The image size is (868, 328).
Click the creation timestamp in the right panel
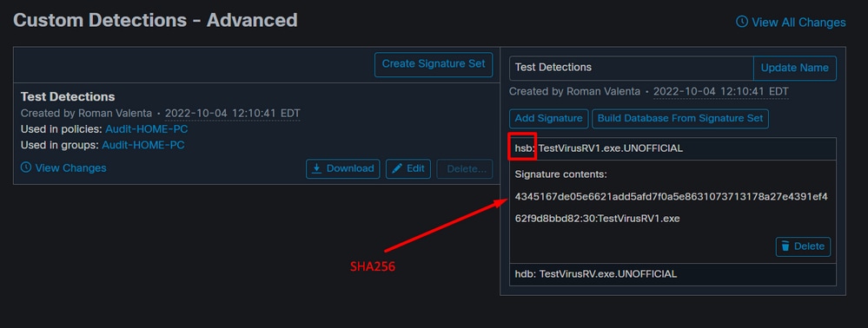coord(721,91)
